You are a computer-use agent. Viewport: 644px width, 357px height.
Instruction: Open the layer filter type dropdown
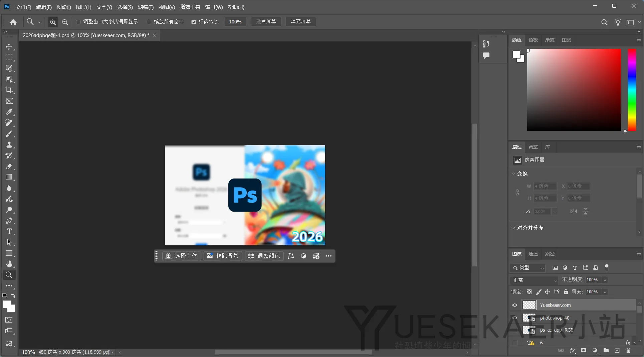[528, 268]
